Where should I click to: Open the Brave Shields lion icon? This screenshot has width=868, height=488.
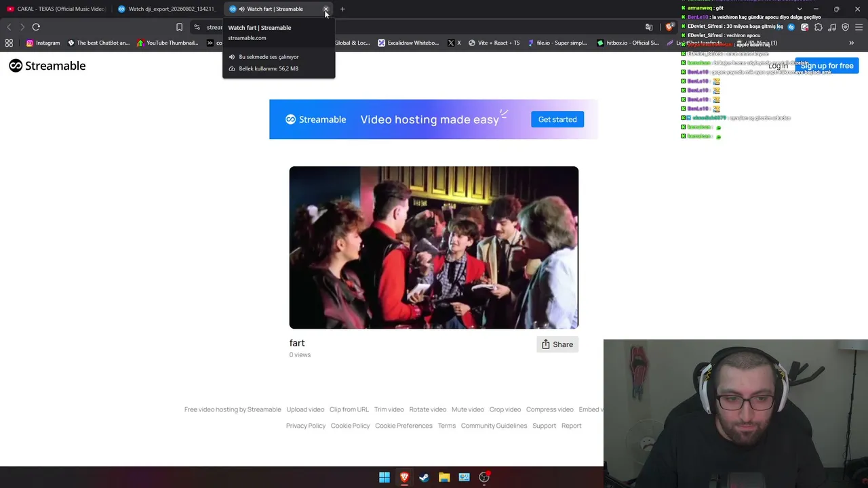coord(669,27)
